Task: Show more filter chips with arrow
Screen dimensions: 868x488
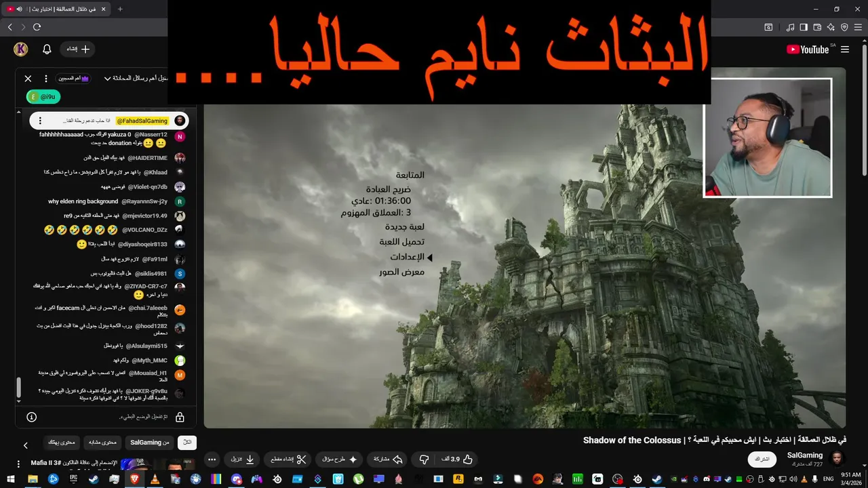Action: (26, 445)
